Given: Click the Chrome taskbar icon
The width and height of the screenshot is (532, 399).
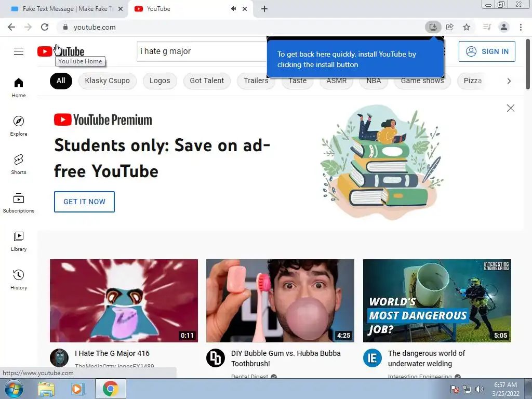Looking at the screenshot, I should point(110,389).
